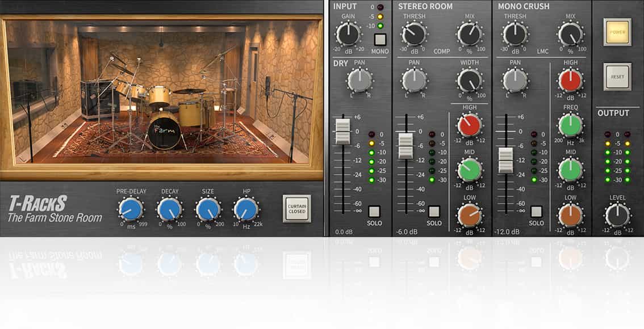Click the Stereo Room fader handle
The image size is (644, 329).
point(406,146)
